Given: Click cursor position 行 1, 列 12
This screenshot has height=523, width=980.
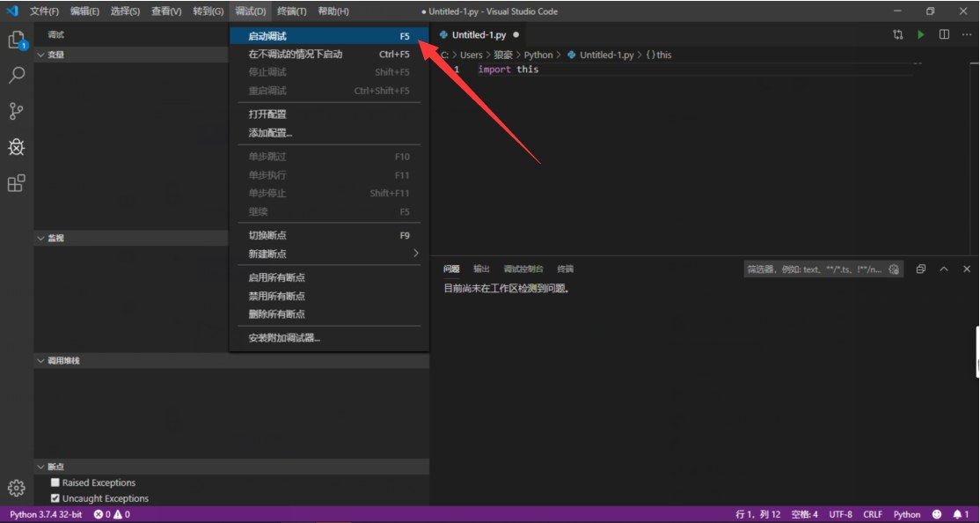Looking at the screenshot, I should (757, 514).
